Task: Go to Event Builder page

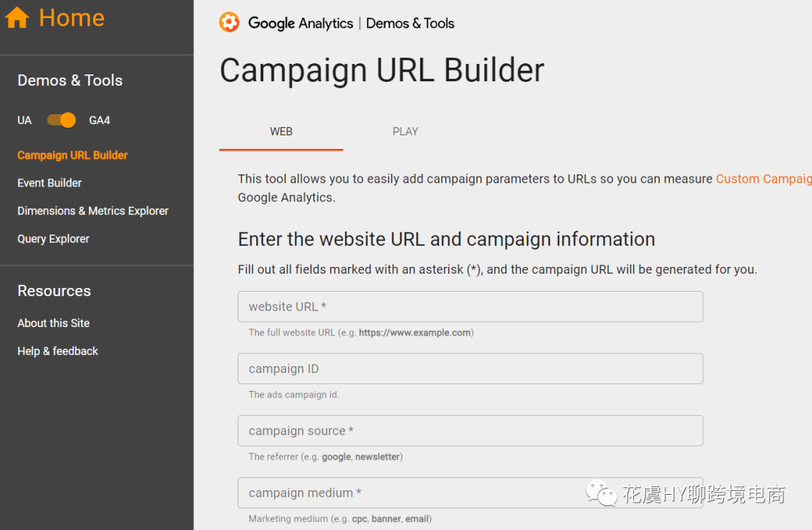Action: pos(50,183)
